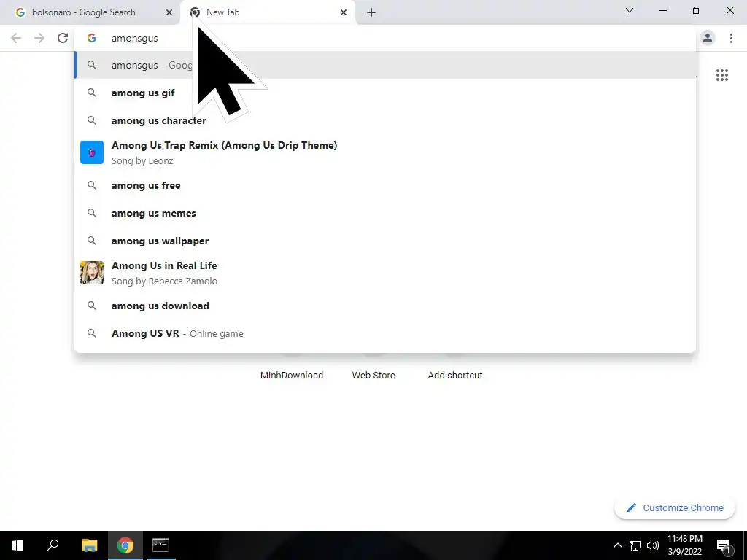Close the bolsonaro Google Search tab
Image resolution: width=747 pixels, height=560 pixels.
tap(169, 12)
